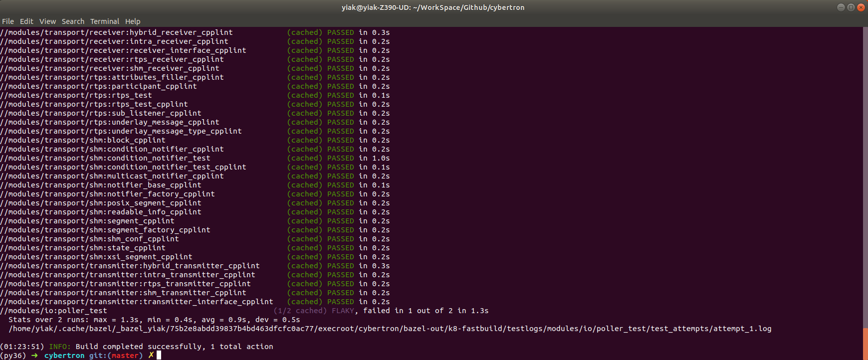Click the cybertron directory in prompt
Screen dimensions: 868x360
click(x=64, y=356)
